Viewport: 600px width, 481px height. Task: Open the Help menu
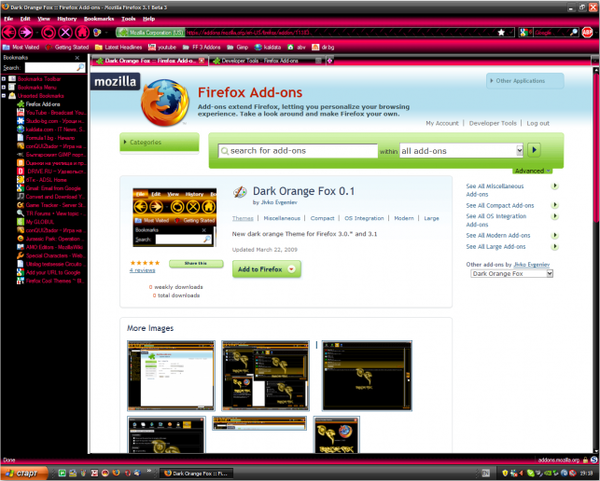[x=149, y=19]
